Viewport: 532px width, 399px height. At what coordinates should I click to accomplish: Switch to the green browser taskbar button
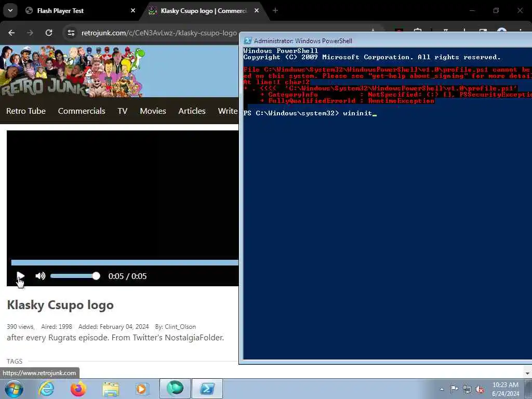tap(175, 389)
